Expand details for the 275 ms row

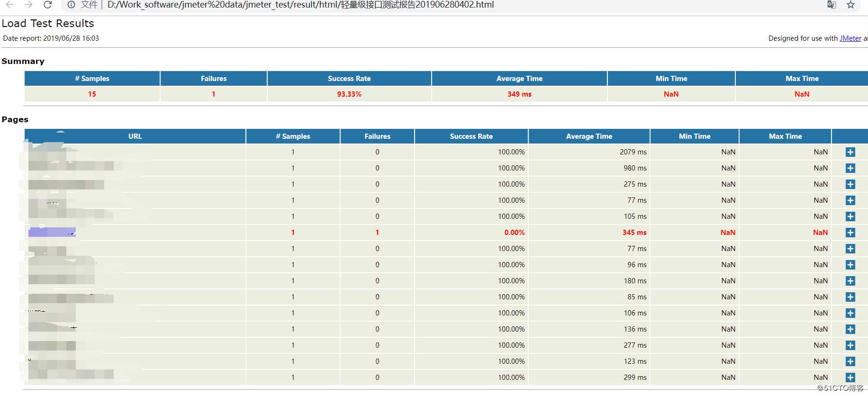(x=850, y=184)
